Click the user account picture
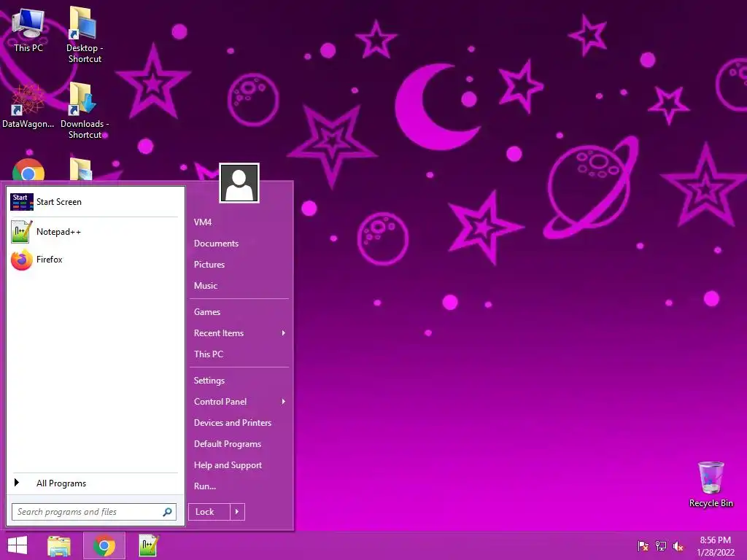747x560 pixels. point(239,183)
